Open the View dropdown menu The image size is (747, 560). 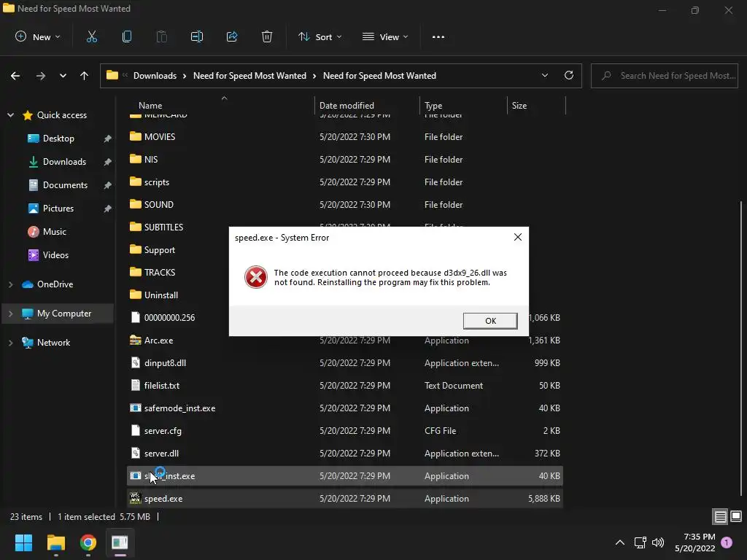pos(385,36)
